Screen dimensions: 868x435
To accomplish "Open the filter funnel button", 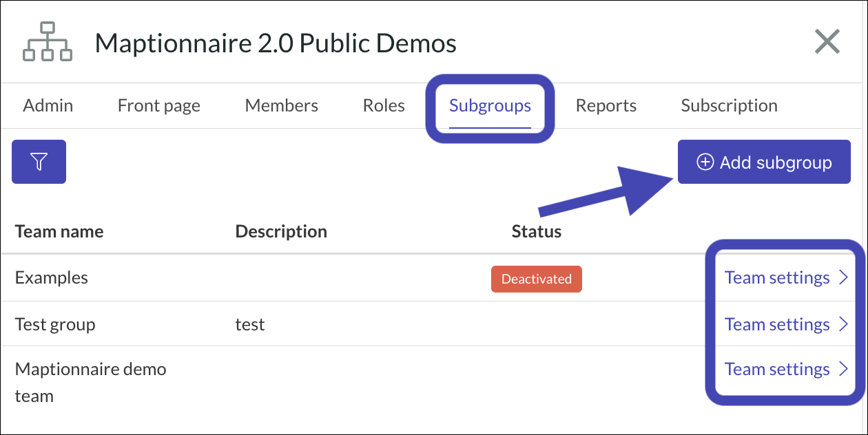I will (39, 162).
